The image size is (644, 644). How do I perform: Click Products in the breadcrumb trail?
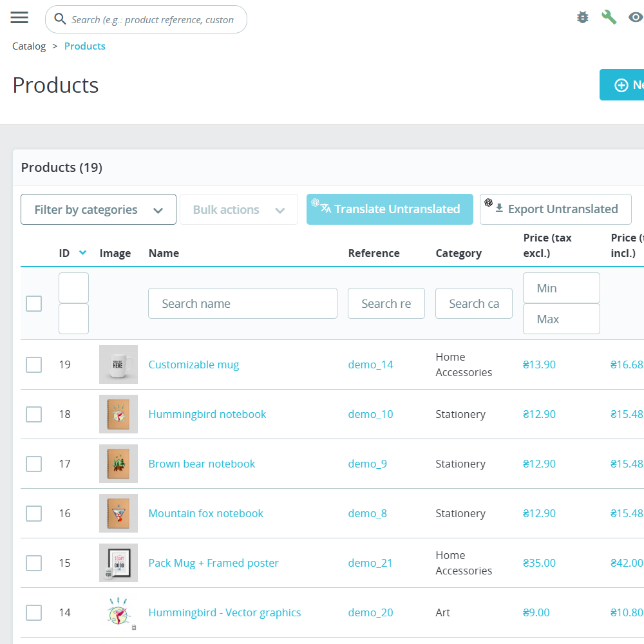[84, 46]
